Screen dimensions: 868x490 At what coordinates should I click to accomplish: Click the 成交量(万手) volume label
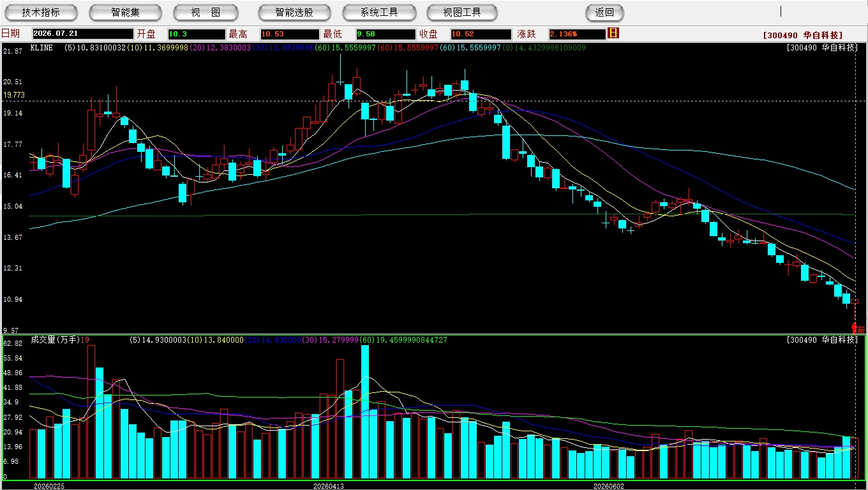55,340
